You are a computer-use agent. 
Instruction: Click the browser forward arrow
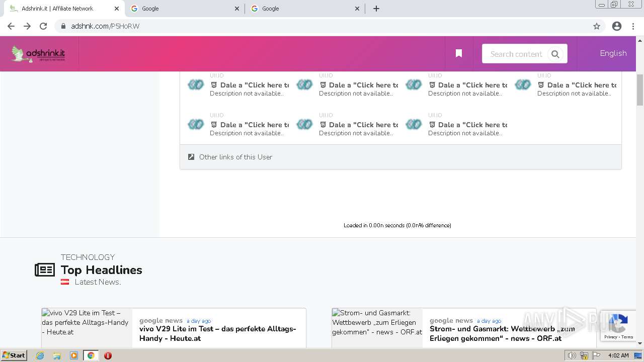pyautogui.click(x=27, y=26)
